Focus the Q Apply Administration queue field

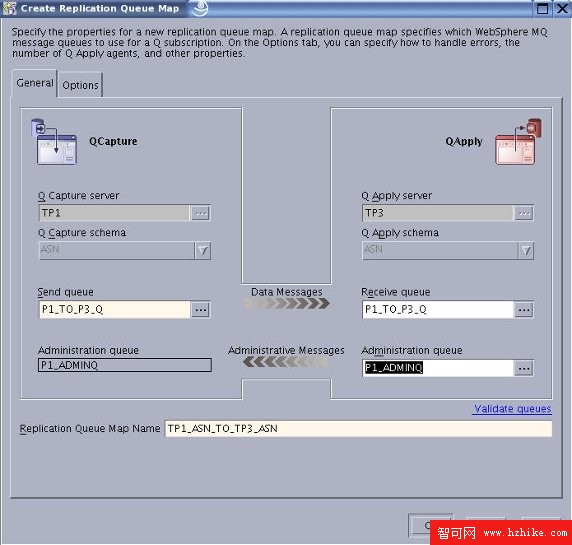[438, 368]
